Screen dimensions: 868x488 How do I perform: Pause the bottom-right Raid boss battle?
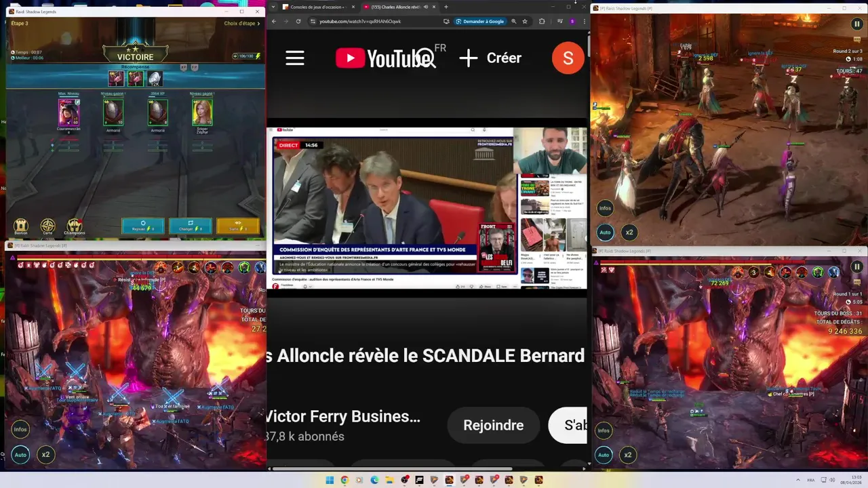856,267
